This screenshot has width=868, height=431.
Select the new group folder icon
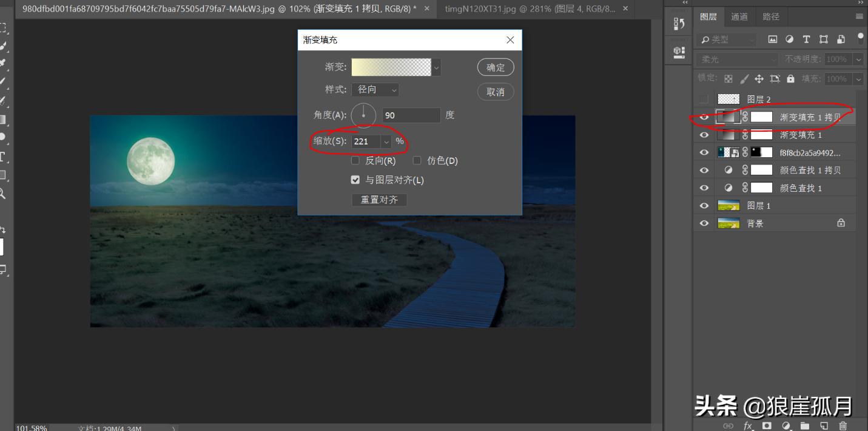coord(805,426)
